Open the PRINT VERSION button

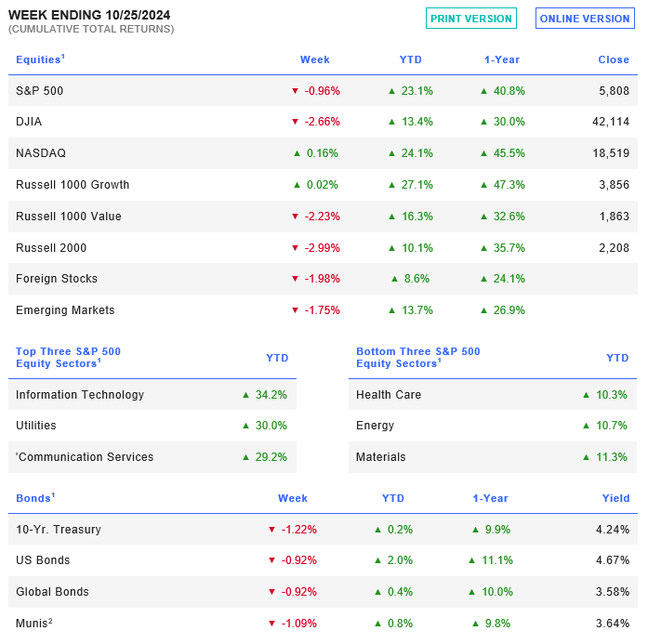pyautogui.click(x=471, y=19)
